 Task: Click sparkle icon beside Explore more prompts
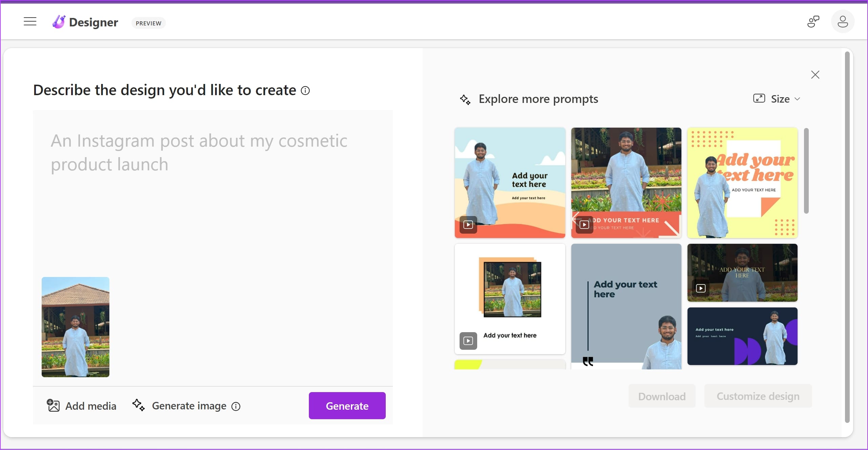point(465,99)
